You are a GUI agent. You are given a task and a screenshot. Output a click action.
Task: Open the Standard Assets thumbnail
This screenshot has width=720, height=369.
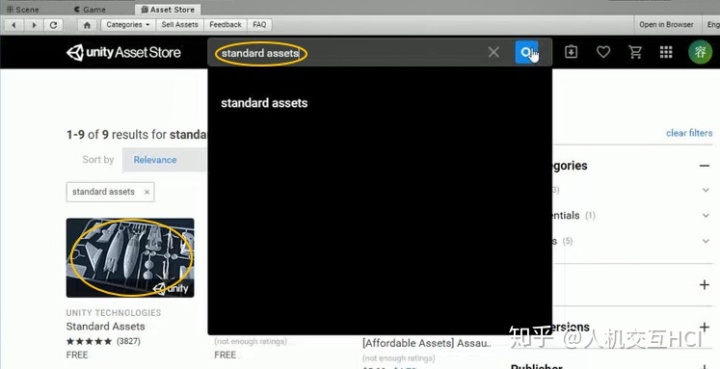click(x=130, y=257)
